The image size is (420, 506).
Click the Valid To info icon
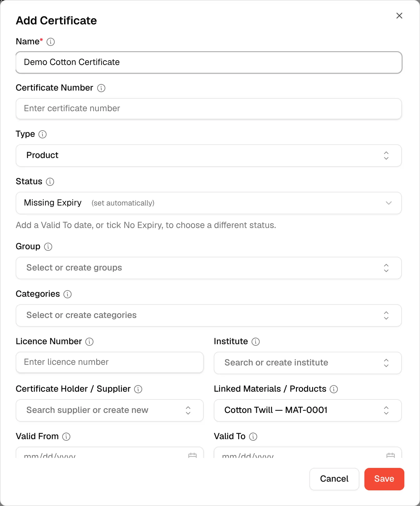pos(253,437)
